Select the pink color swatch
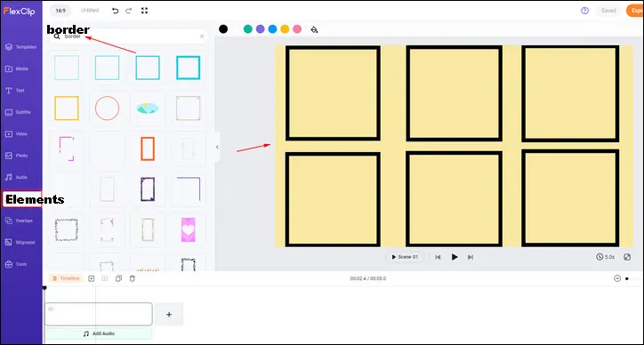The image size is (644, 345). tap(297, 29)
